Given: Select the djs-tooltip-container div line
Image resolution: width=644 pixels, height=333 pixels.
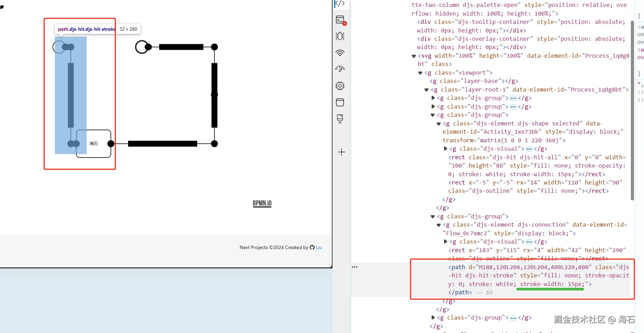Looking at the screenshot, I should (x=521, y=26).
